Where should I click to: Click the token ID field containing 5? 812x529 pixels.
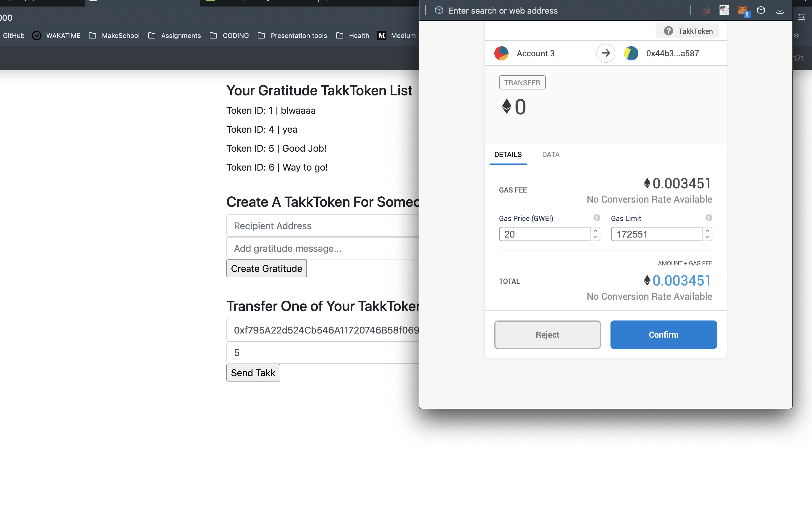click(323, 352)
